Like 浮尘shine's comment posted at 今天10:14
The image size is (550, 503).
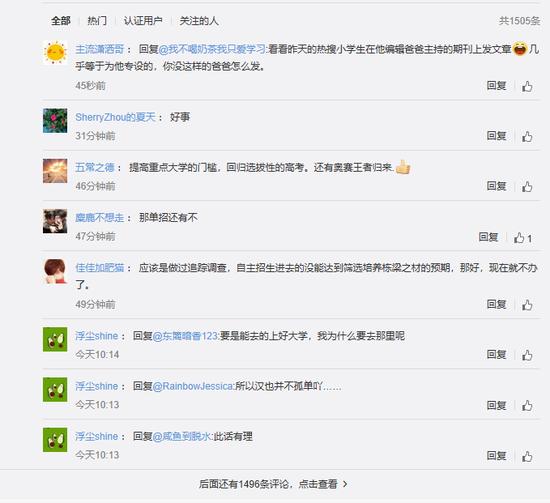527,355
